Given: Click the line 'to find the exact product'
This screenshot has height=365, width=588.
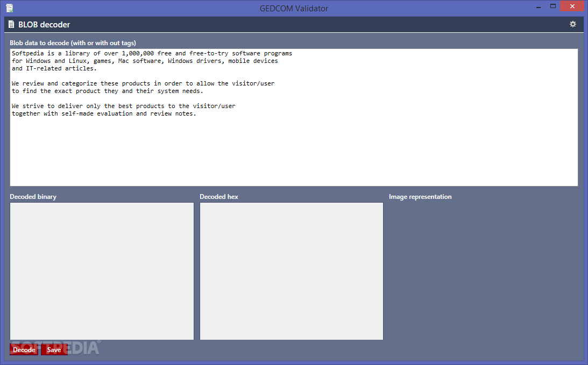Looking at the screenshot, I should [x=107, y=91].
